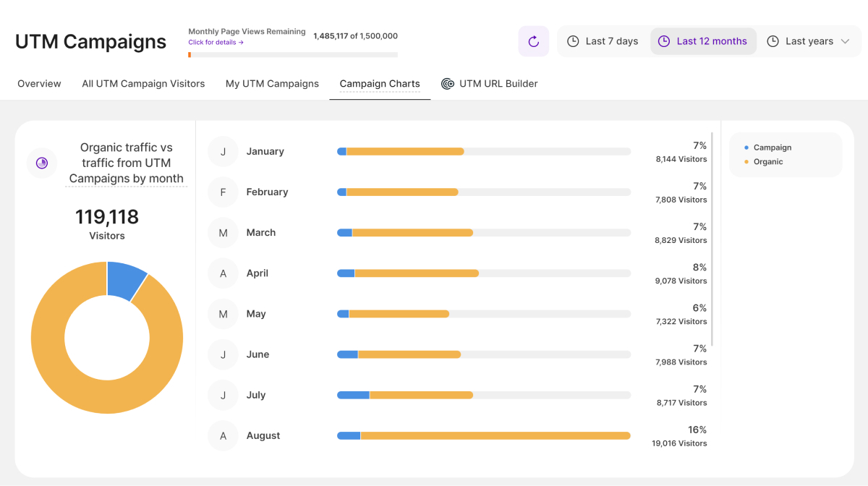Follow the 'Click for details' link
This screenshot has width=868, height=486.
tap(216, 43)
